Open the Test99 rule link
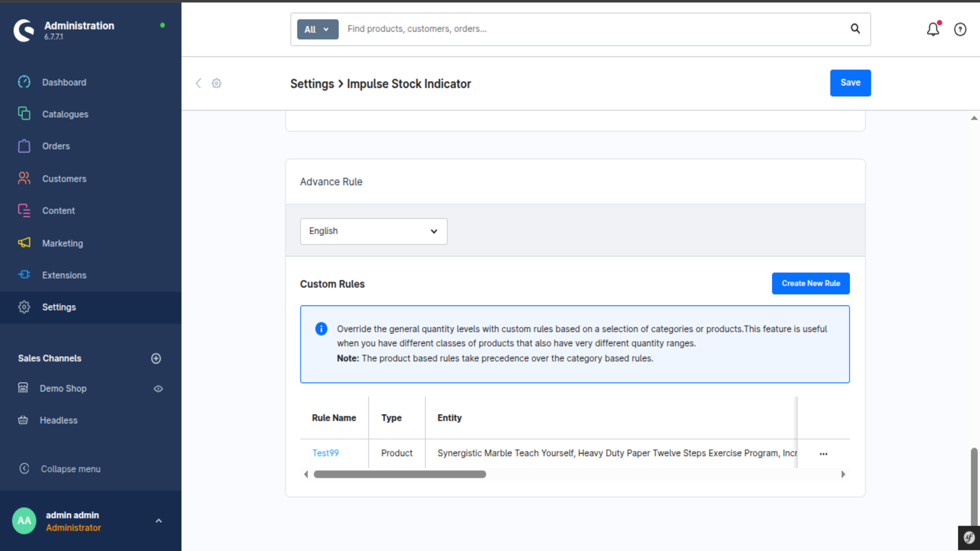980x551 pixels. (x=325, y=453)
